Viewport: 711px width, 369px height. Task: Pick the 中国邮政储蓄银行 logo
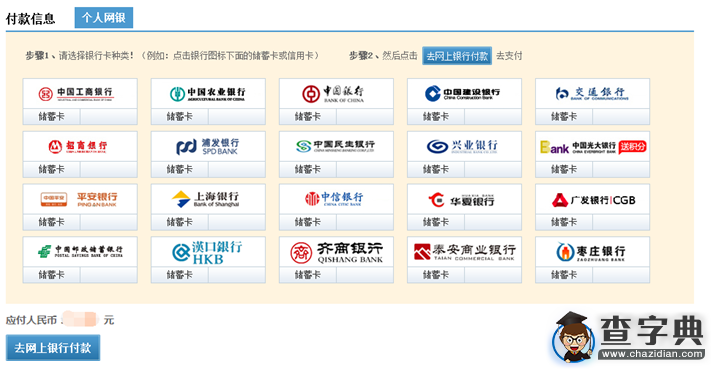(x=80, y=251)
